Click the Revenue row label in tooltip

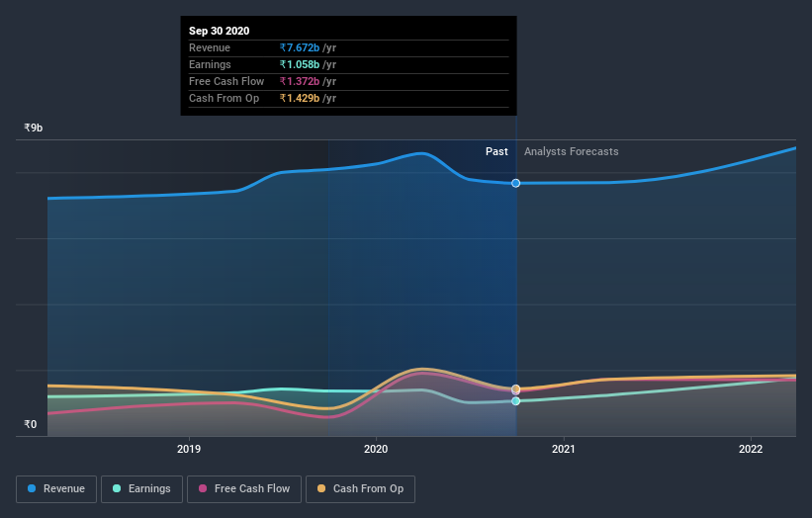(x=210, y=47)
